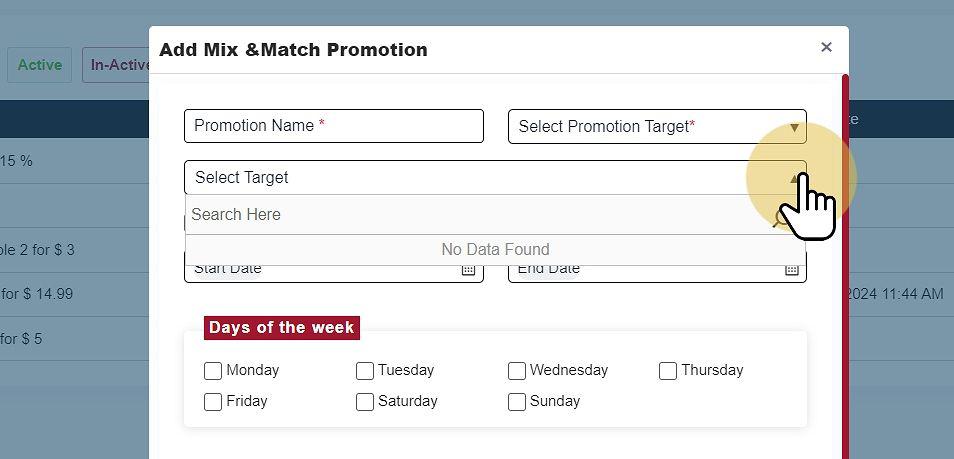Focus the Promotion Name text field
Viewport: 954px width, 459px height.
pyautogui.click(x=333, y=126)
